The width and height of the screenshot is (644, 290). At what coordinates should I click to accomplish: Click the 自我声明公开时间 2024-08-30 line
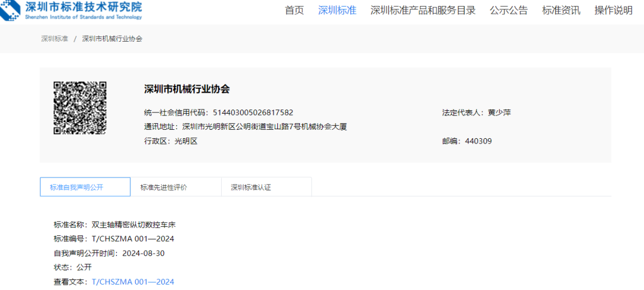click(109, 254)
